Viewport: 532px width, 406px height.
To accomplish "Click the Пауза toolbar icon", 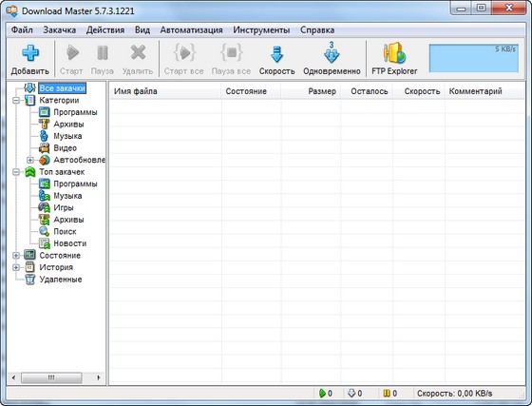I will point(103,53).
